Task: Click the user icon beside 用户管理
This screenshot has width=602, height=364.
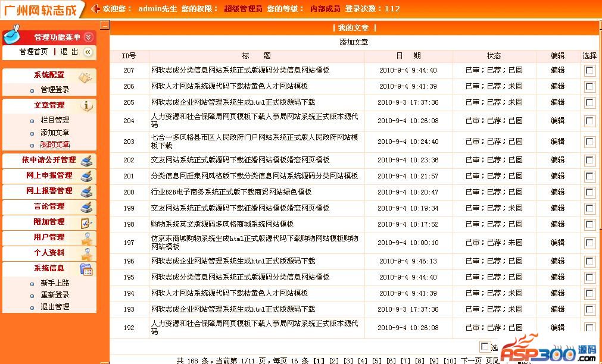Action: tap(87, 239)
